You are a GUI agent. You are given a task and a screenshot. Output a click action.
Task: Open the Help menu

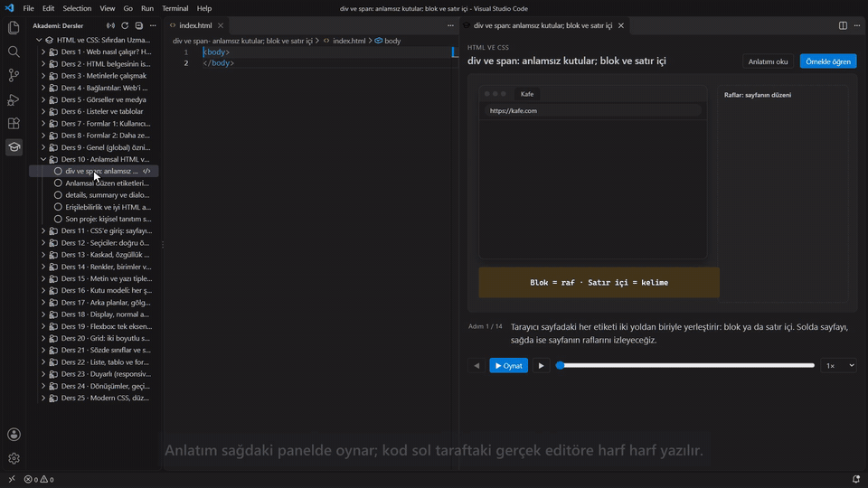click(204, 8)
